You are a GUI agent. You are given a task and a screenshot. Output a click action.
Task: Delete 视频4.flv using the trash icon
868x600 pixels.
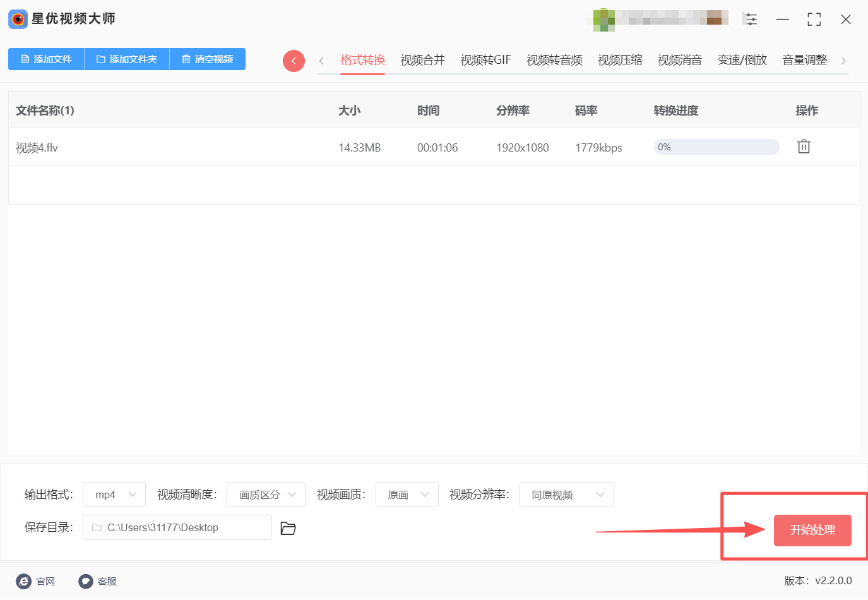pyautogui.click(x=803, y=146)
